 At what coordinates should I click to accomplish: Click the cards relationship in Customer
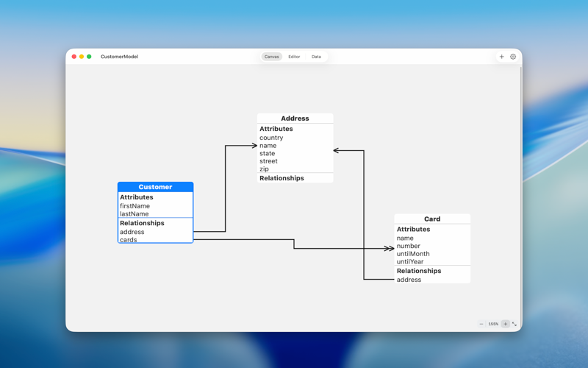pos(129,239)
